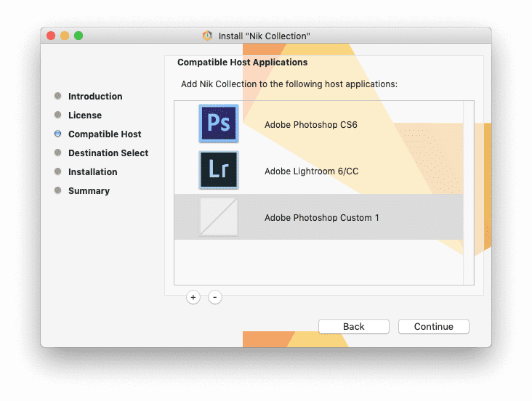Select the Adobe Photoshop CS6 Ps icon
Screen dimensions: 532x401
click(219, 123)
